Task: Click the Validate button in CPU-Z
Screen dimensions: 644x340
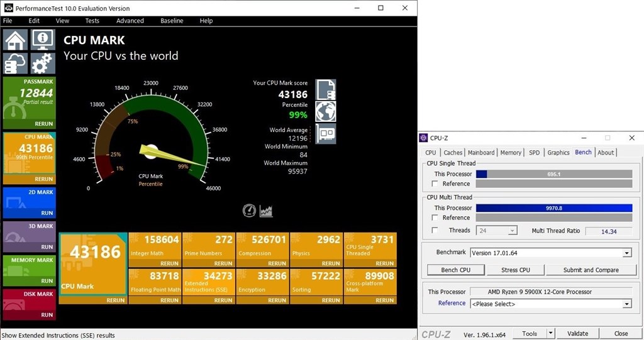Action: 577,334
